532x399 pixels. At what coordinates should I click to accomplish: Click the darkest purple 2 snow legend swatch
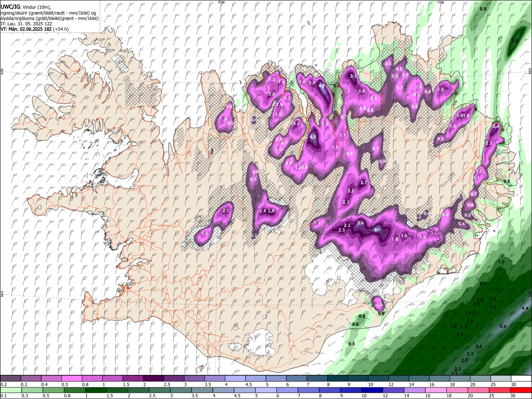(153, 379)
